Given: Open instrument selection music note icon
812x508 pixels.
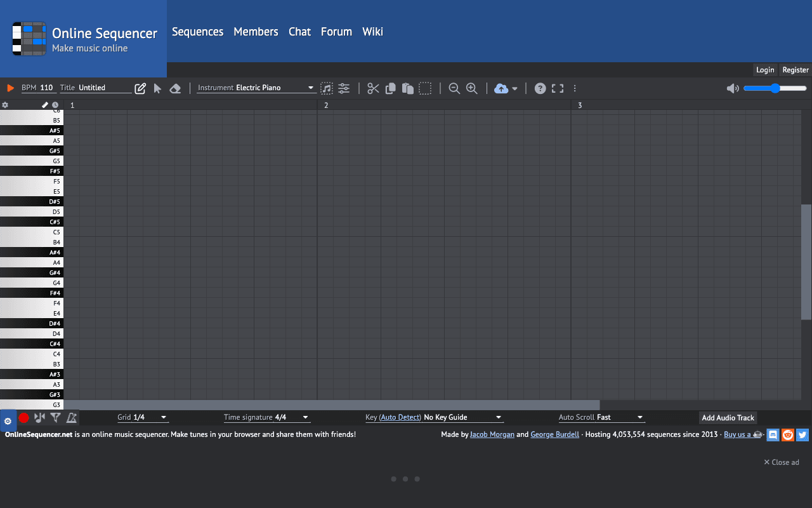Looking at the screenshot, I should [x=326, y=88].
